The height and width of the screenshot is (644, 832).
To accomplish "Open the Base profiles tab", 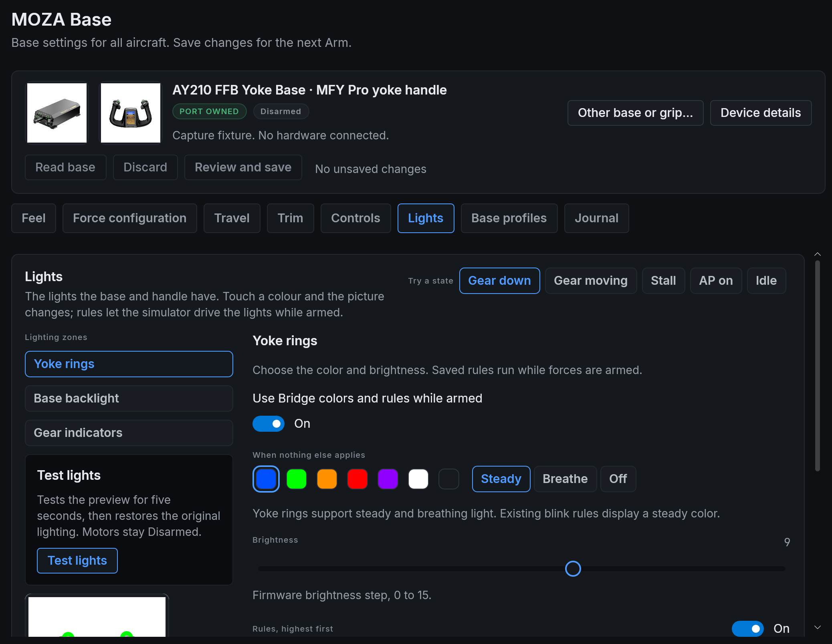I will [509, 218].
